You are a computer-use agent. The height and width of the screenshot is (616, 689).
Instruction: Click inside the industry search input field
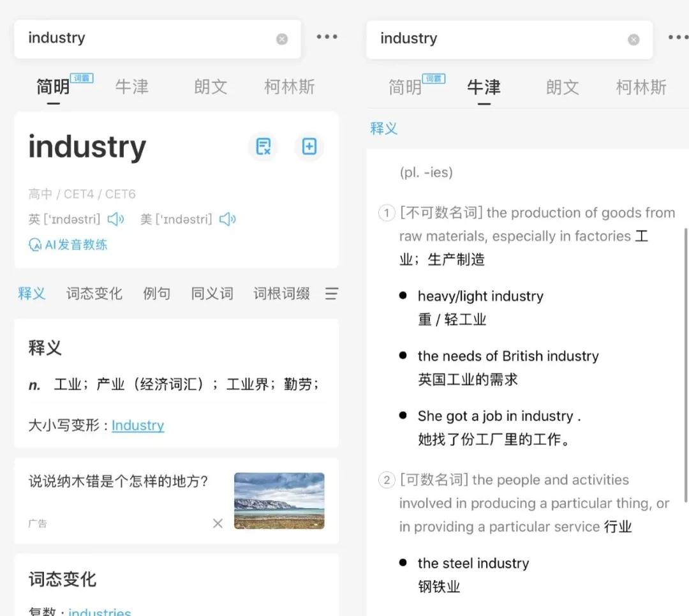click(x=128, y=38)
